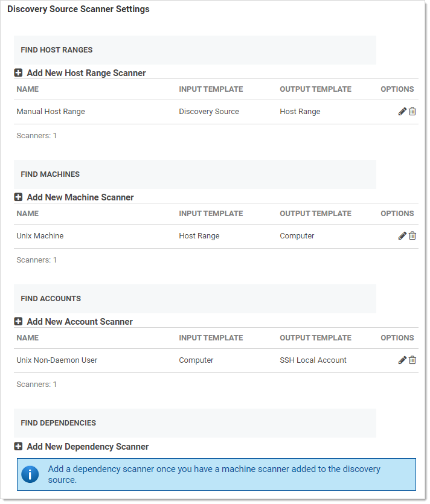Edit the Unix Machine scanner
Screen dimensions: 430x504
click(402, 236)
